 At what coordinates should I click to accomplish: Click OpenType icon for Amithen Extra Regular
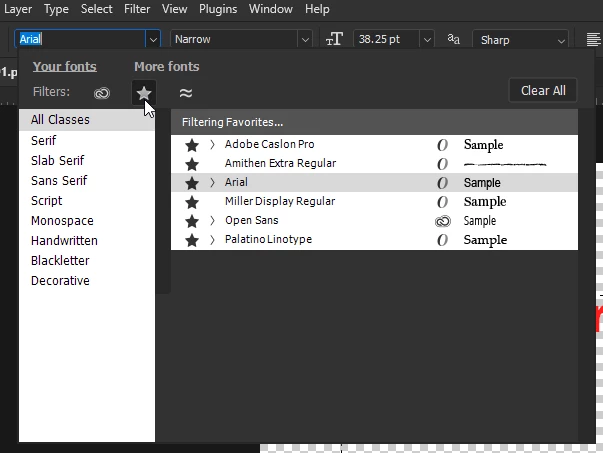(442, 164)
